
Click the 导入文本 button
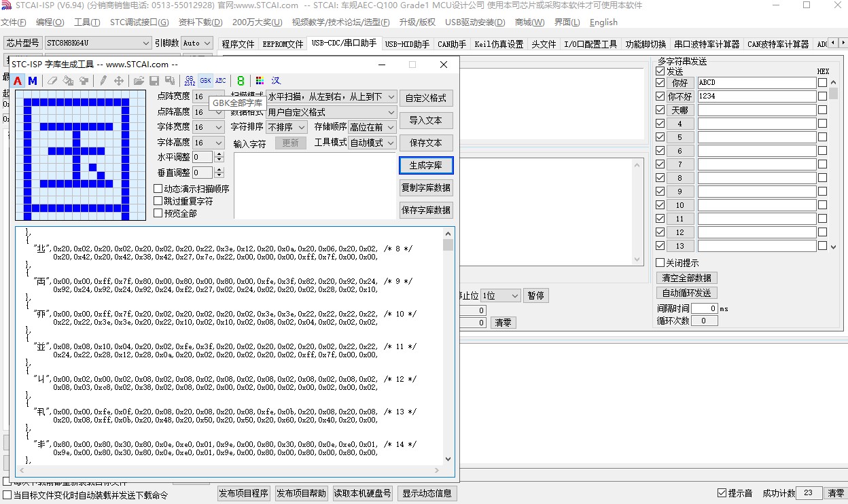point(426,120)
